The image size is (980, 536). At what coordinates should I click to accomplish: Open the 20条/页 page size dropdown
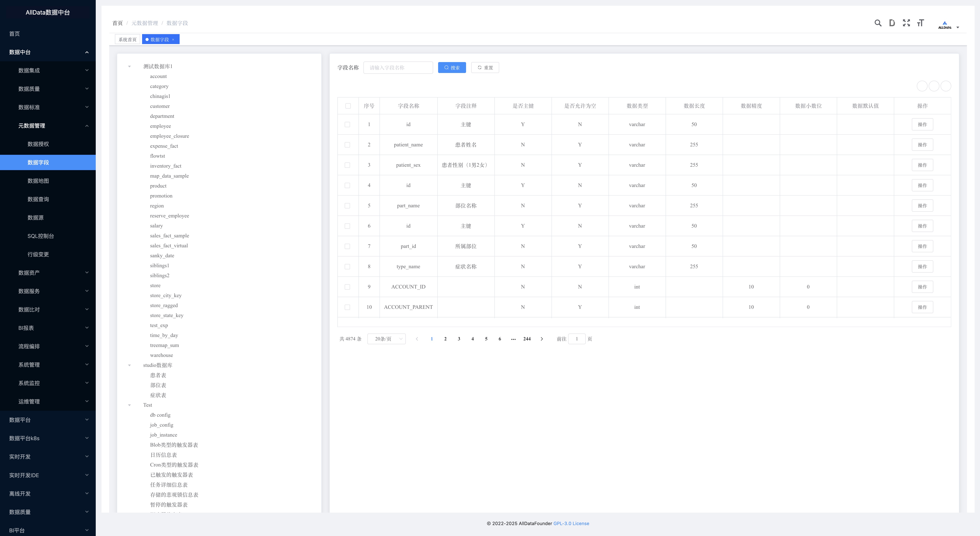click(387, 339)
